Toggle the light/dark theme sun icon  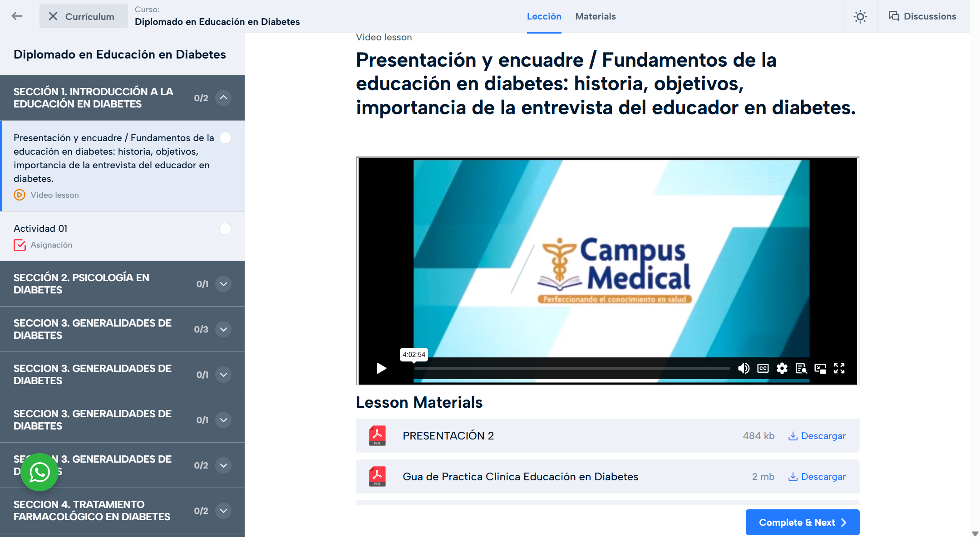point(860,17)
